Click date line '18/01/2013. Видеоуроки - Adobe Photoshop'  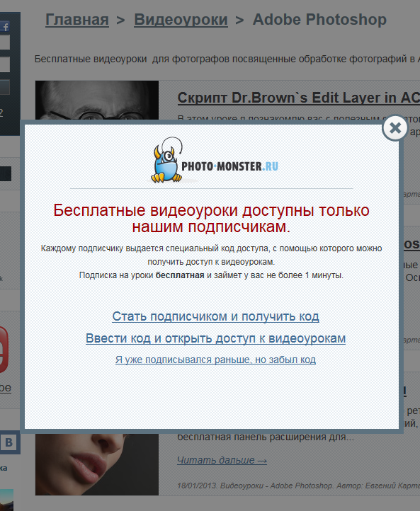(255, 486)
